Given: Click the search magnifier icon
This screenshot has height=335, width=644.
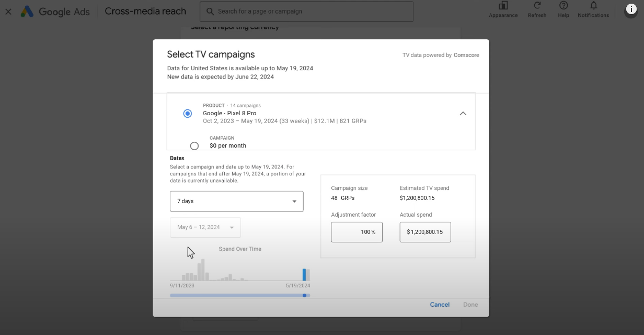Looking at the screenshot, I should tap(210, 11).
